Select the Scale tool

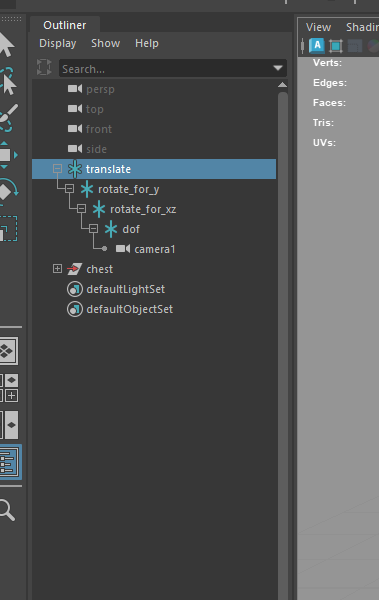pyautogui.click(x=8, y=229)
